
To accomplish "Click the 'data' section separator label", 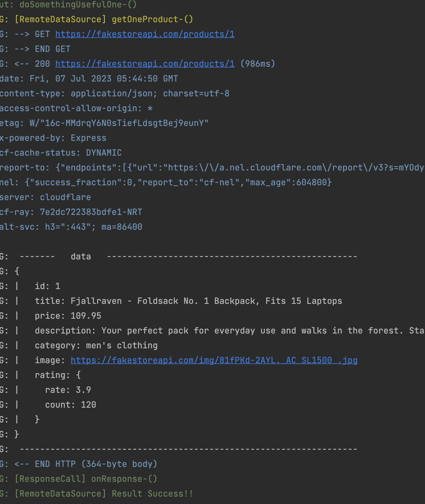I will click(81, 257).
